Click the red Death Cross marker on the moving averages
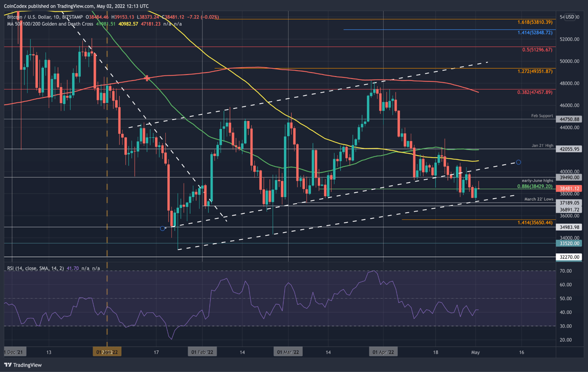Image resolution: width=588 pixels, height=372 pixels. 147,77
